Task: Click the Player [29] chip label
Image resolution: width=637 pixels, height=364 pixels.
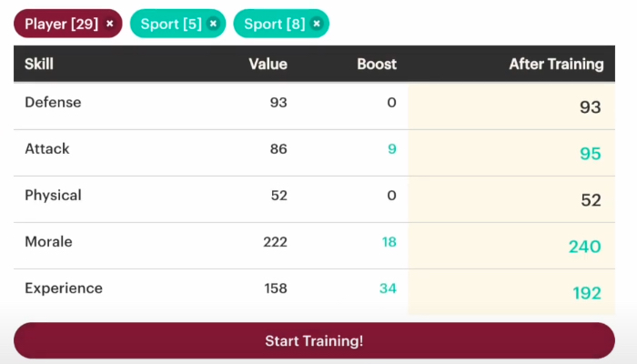Action: click(61, 24)
